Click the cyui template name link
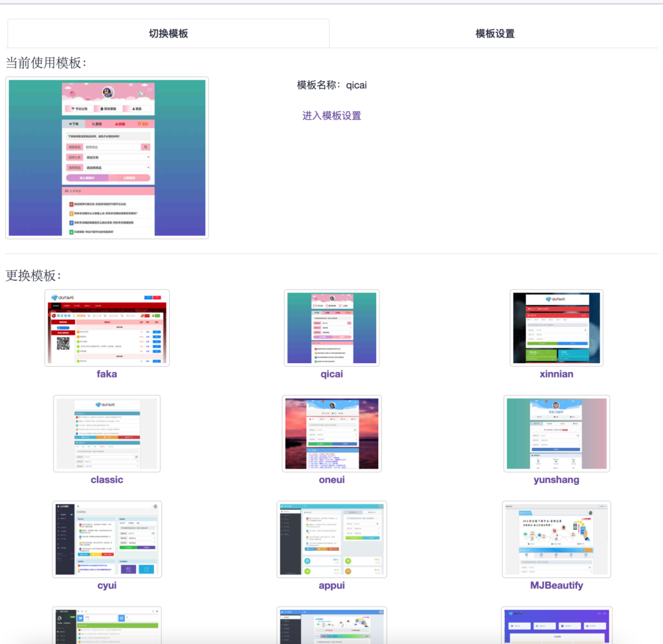Image resolution: width=663 pixels, height=644 pixels. (107, 585)
